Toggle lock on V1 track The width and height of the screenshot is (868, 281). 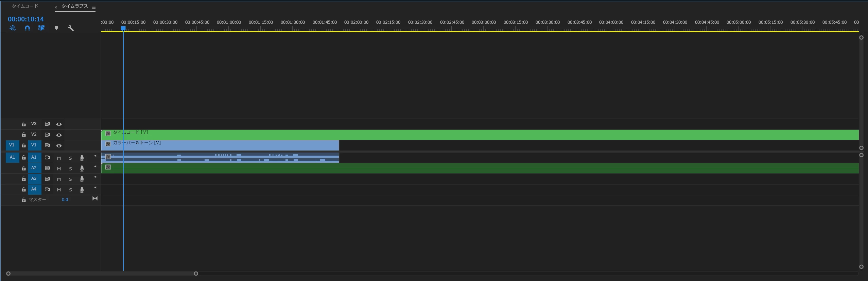(x=24, y=145)
